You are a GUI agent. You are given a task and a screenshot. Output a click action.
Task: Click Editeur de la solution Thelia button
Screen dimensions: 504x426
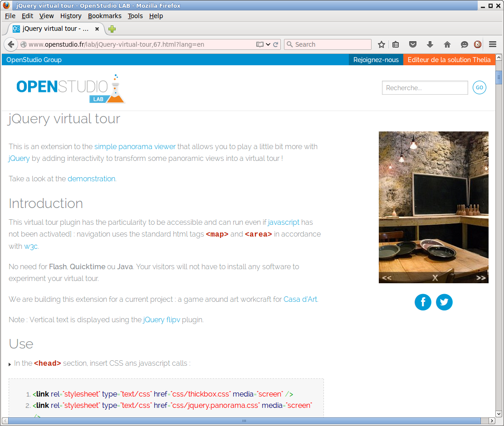pyautogui.click(x=449, y=60)
